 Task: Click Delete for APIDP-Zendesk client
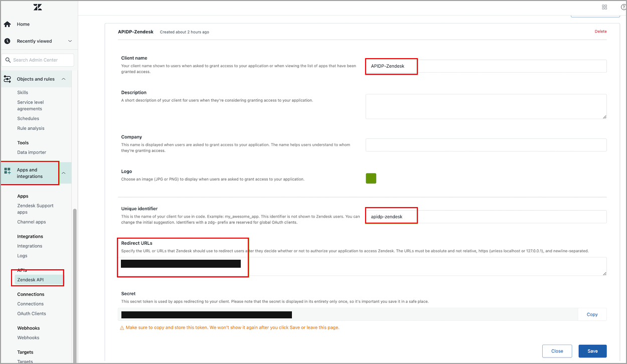[x=600, y=31]
